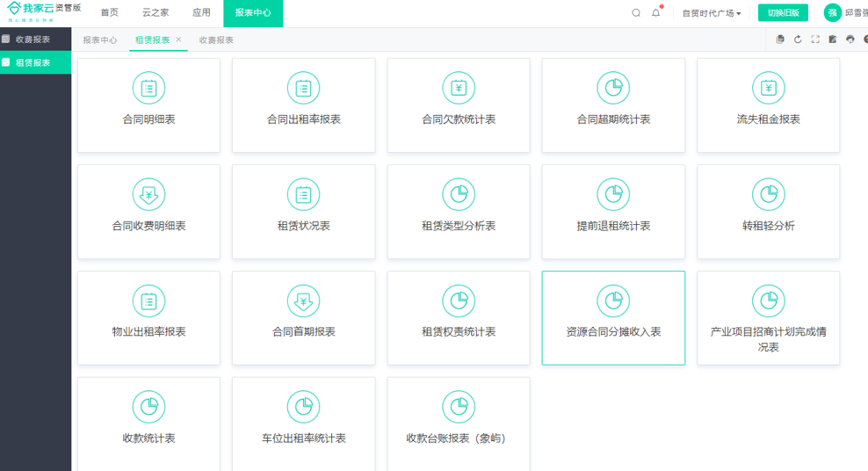Click the copy pages toolbar icon

[x=780, y=40]
